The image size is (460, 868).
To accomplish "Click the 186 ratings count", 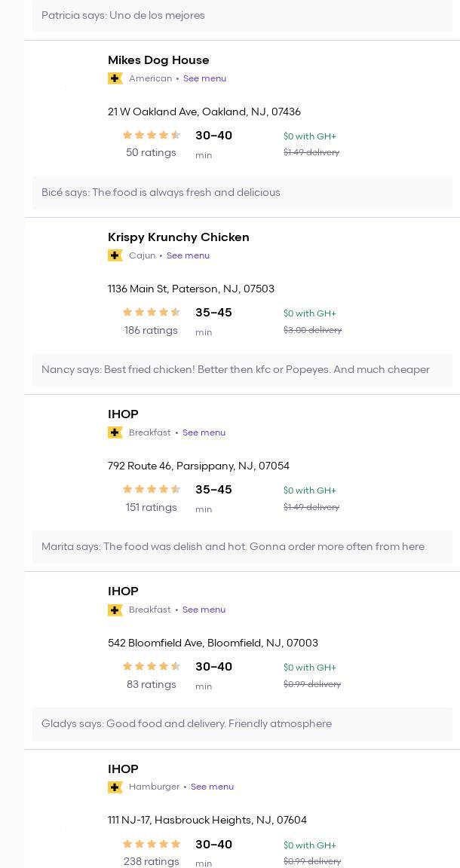I will (151, 330).
